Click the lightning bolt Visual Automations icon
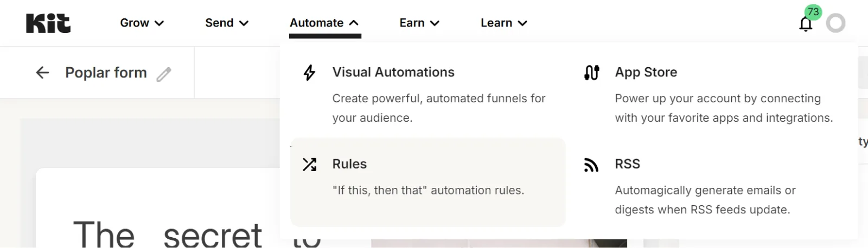This screenshot has width=868, height=248. [309, 73]
